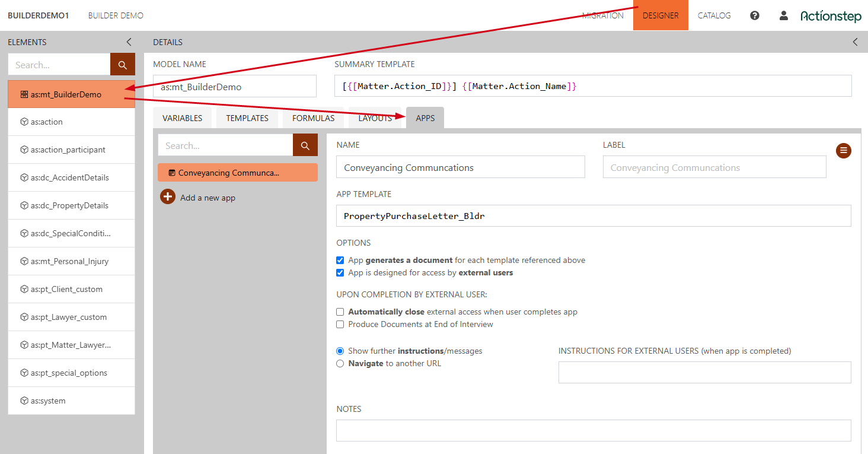The height and width of the screenshot is (454, 868).
Task: Select 'Show further instructions/messages' radio
Action: pos(340,351)
